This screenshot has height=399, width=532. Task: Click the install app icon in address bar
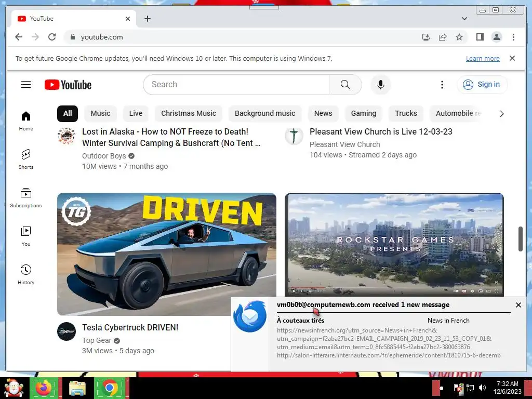(426, 37)
